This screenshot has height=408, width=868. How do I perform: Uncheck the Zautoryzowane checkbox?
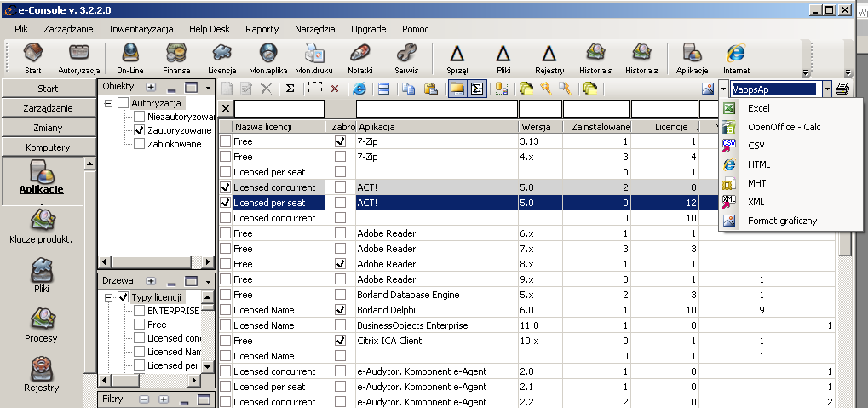tap(140, 130)
